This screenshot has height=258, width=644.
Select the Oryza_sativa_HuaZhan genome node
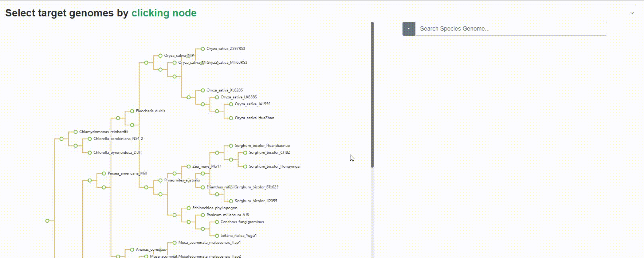[231, 118]
